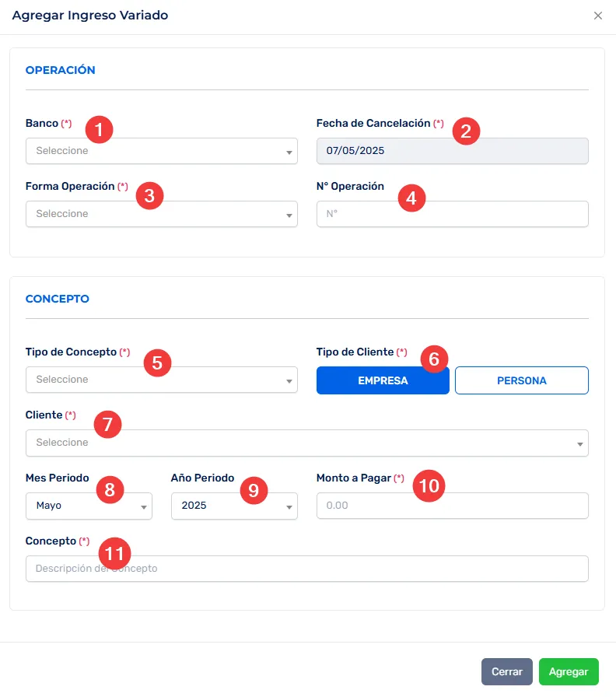The width and height of the screenshot is (616, 697).
Task: Click the green Agregar button
Action: pos(569,671)
